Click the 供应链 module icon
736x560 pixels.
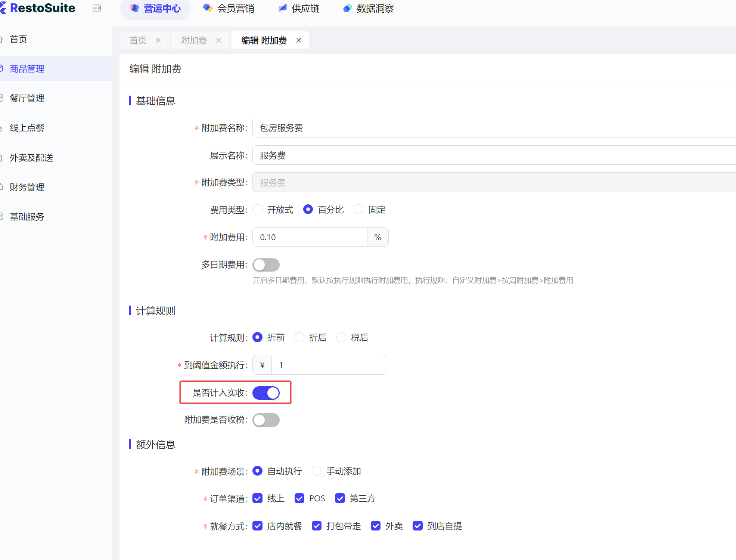coord(283,8)
